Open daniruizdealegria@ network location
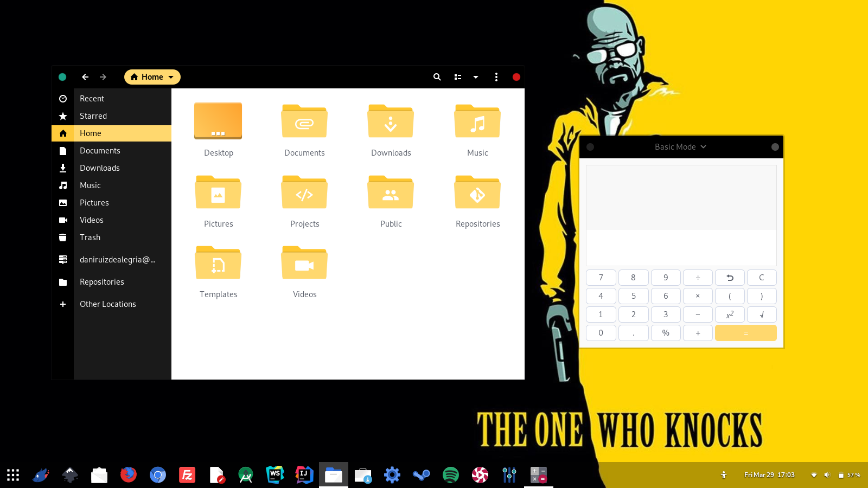Image resolution: width=868 pixels, height=488 pixels. 112,260
